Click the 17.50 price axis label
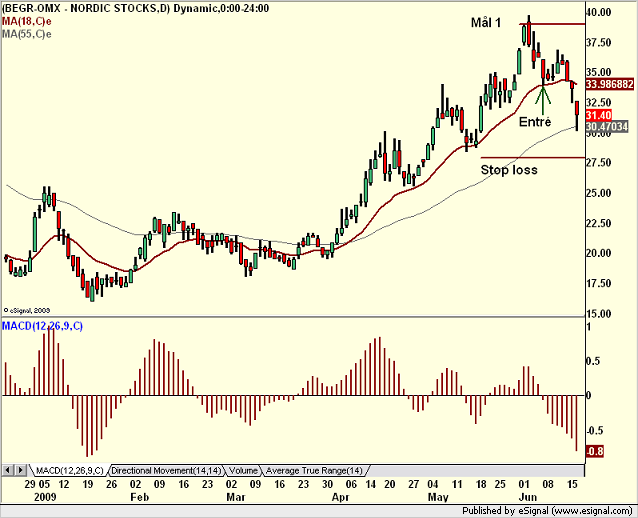This screenshot has height=518, width=638. point(599,283)
